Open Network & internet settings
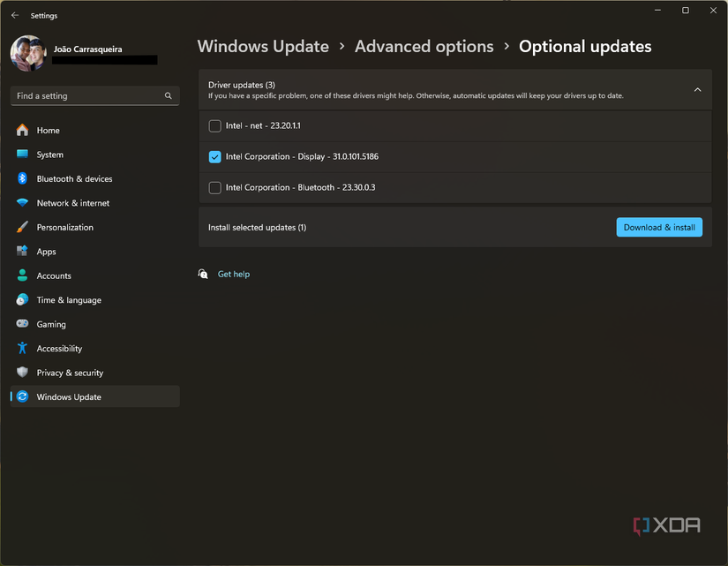Viewport: 728px width, 566px height. 94,202
